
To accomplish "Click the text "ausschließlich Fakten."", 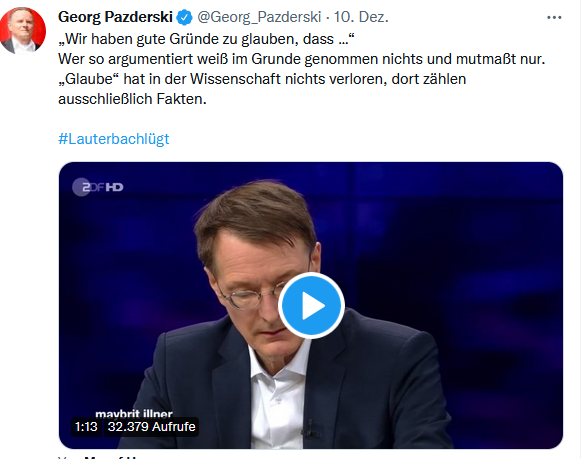I will tap(132, 99).
